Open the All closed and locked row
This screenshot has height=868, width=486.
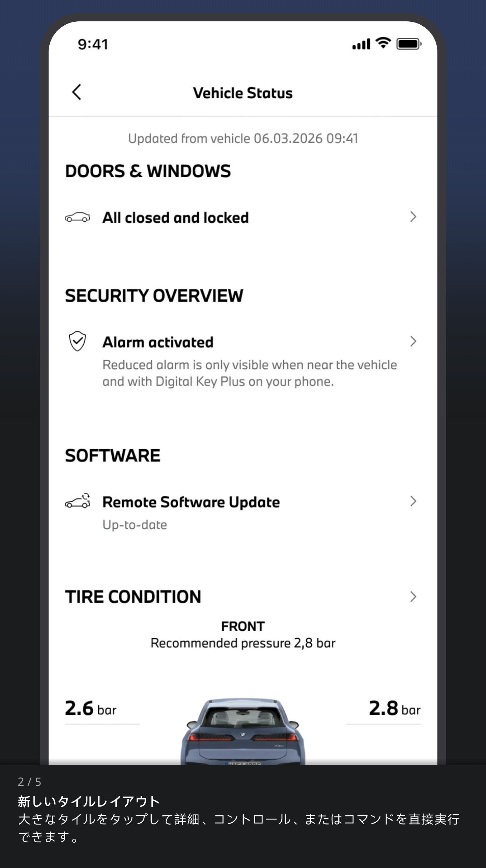pyautogui.click(x=243, y=217)
